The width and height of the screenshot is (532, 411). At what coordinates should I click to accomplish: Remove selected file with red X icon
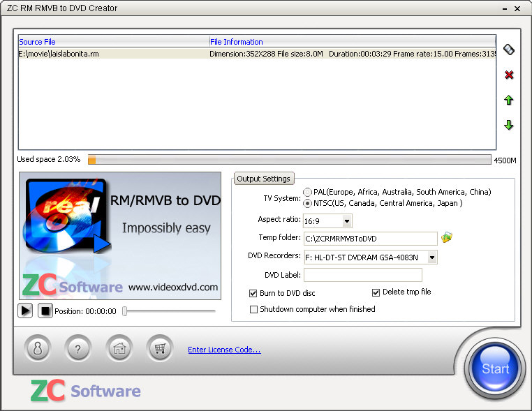[508, 75]
